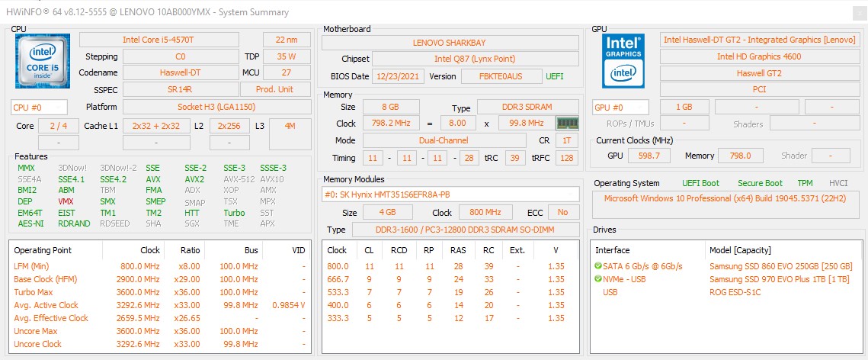The width and height of the screenshot is (868, 360).
Task: Click the Haswell-DT codename field
Action: coord(181,72)
